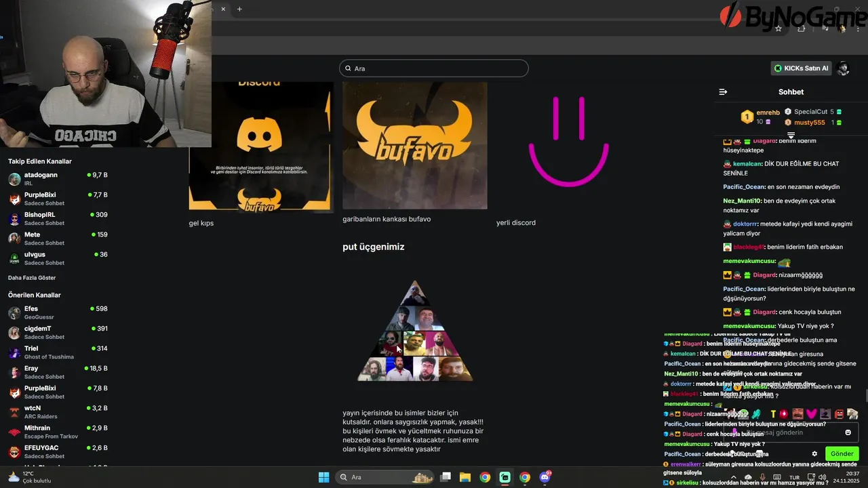Click the green Gönder send button
Screen dimensions: 868x488
(842, 453)
